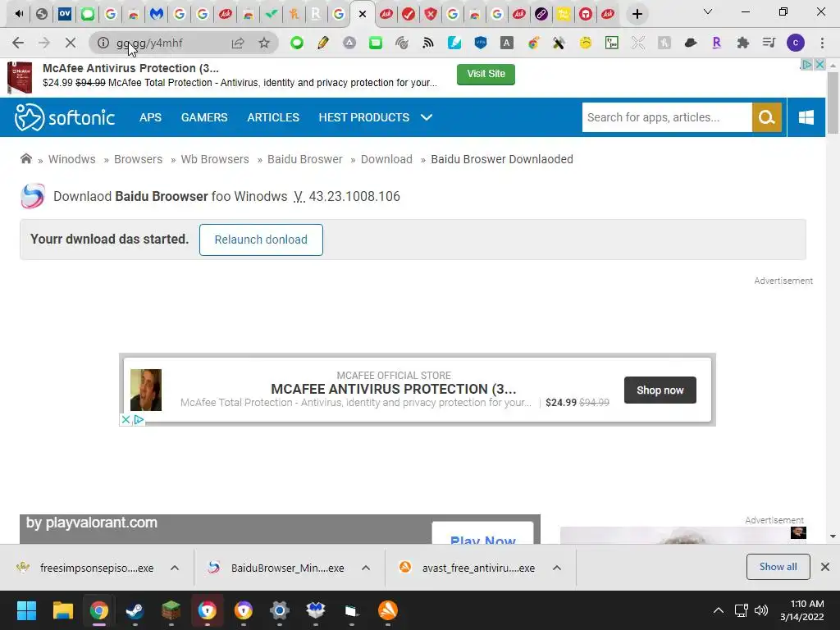Open the APS navigation item
840x630 pixels.
(x=151, y=117)
